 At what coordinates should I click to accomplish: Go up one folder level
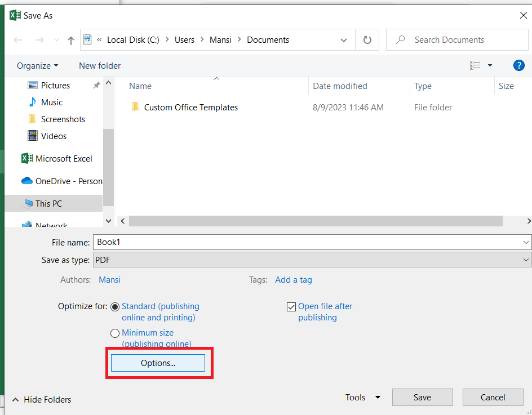(70, 41)
